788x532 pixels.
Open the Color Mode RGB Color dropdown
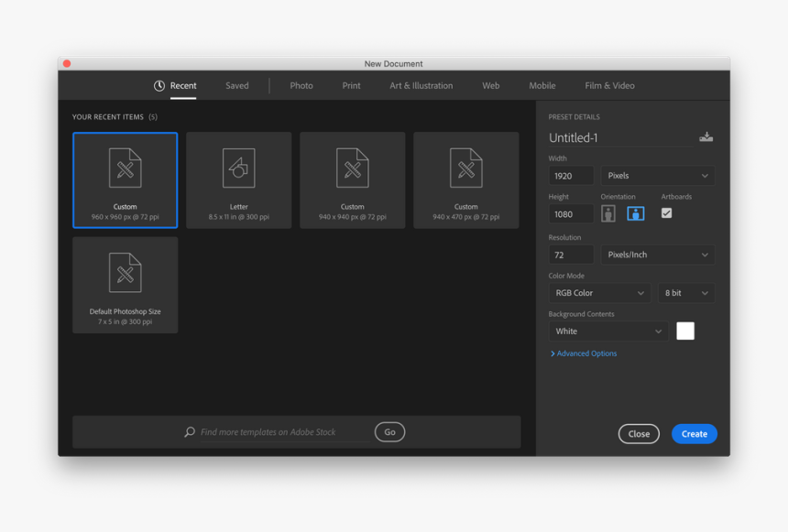point(599,292)
